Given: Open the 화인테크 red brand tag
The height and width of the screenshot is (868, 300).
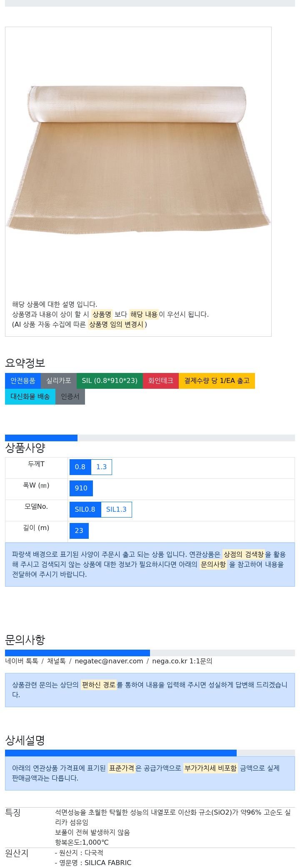Looking at the screenshot, I should 161,381.
